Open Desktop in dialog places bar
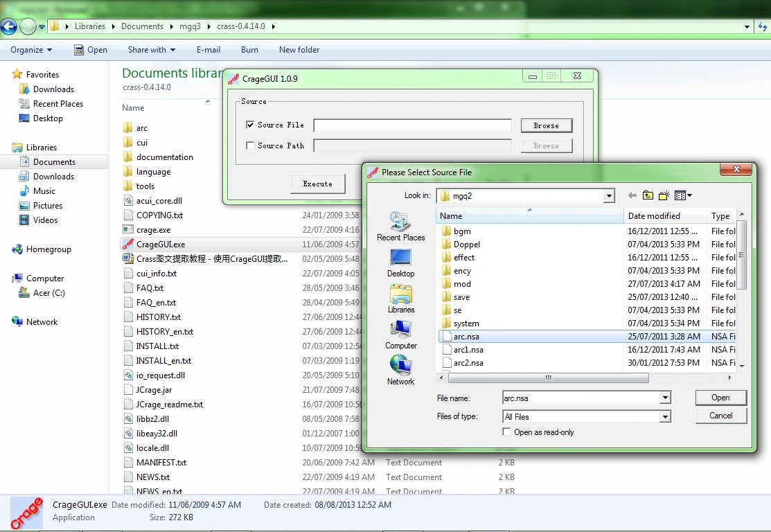The image size is (771, 532). (401, 263)
